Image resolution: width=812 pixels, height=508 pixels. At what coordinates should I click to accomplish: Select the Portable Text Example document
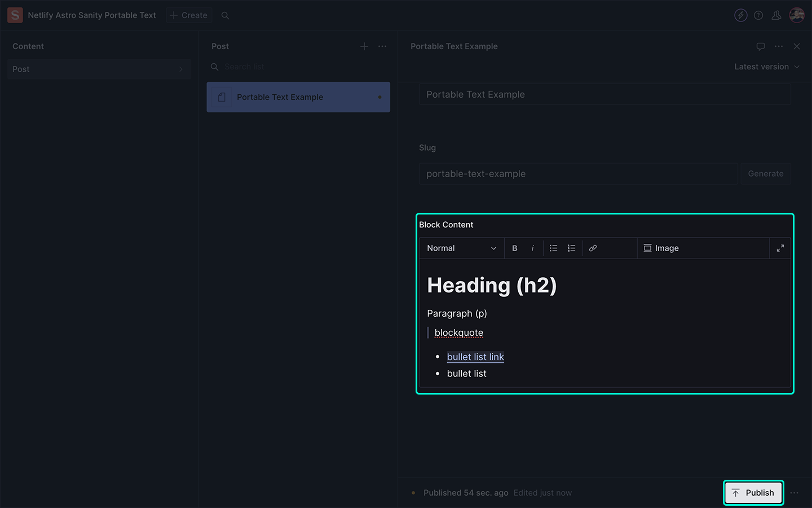[298, 97]
